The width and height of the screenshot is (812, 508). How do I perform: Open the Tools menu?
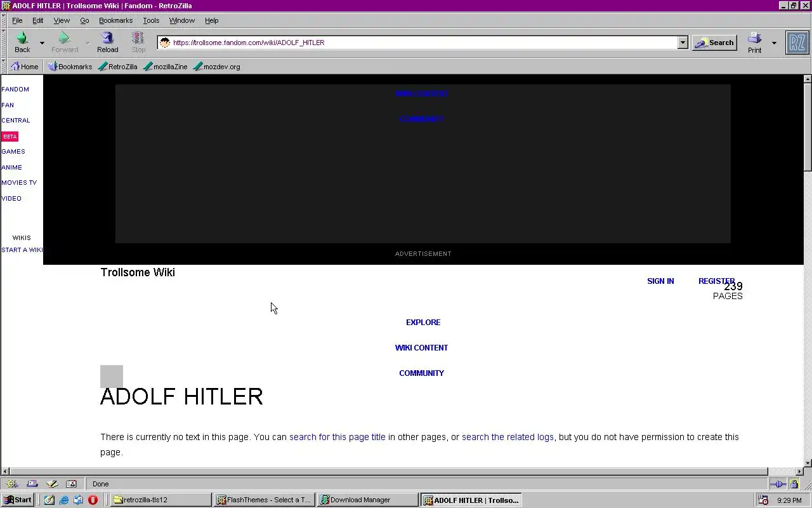(151, 20)
